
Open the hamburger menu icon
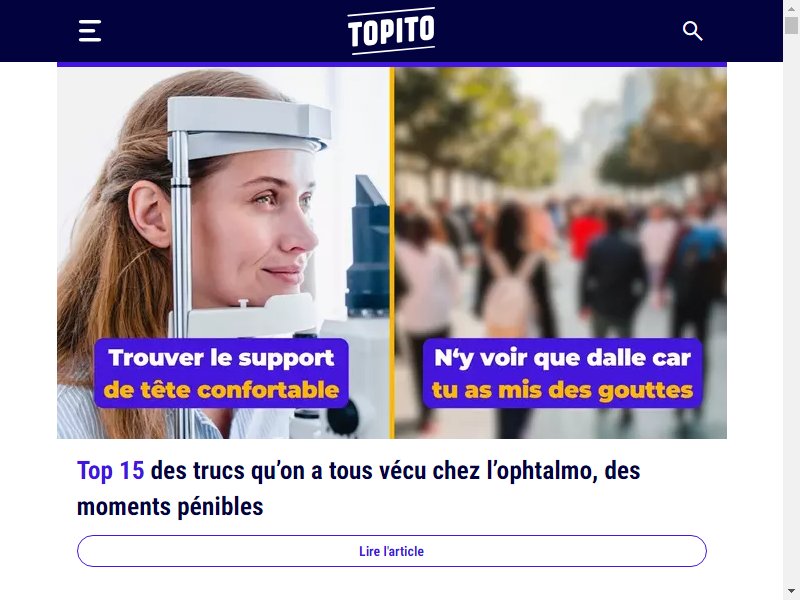(90, 31)
